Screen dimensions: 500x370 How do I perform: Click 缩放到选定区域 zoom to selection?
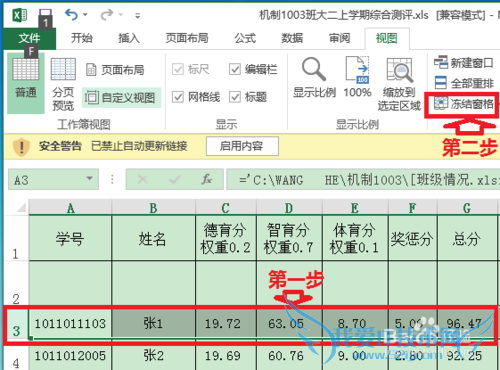(399, 84)
